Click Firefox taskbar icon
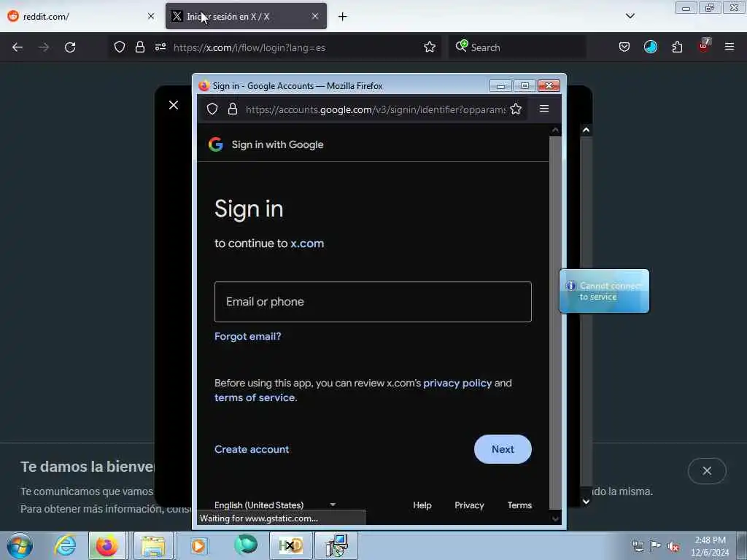 (107, 545)
